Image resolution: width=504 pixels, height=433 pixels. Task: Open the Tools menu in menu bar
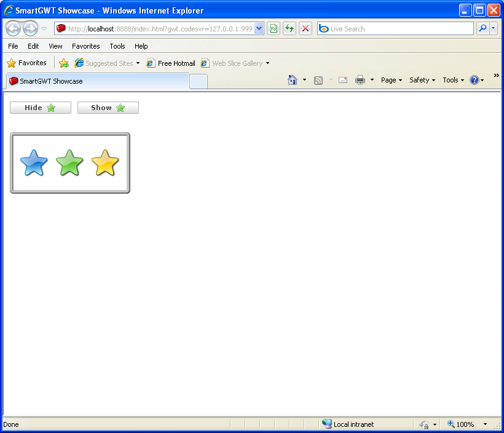117,46
